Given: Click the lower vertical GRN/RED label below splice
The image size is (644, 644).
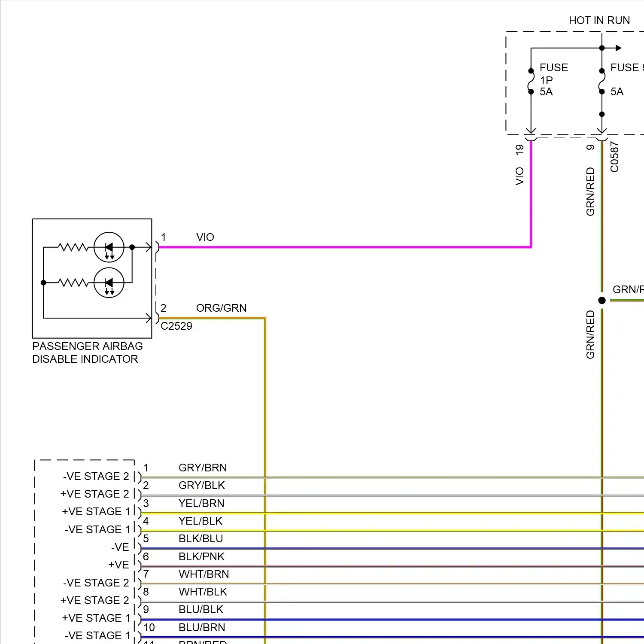Looking at the screenshot, I should 590,334.
